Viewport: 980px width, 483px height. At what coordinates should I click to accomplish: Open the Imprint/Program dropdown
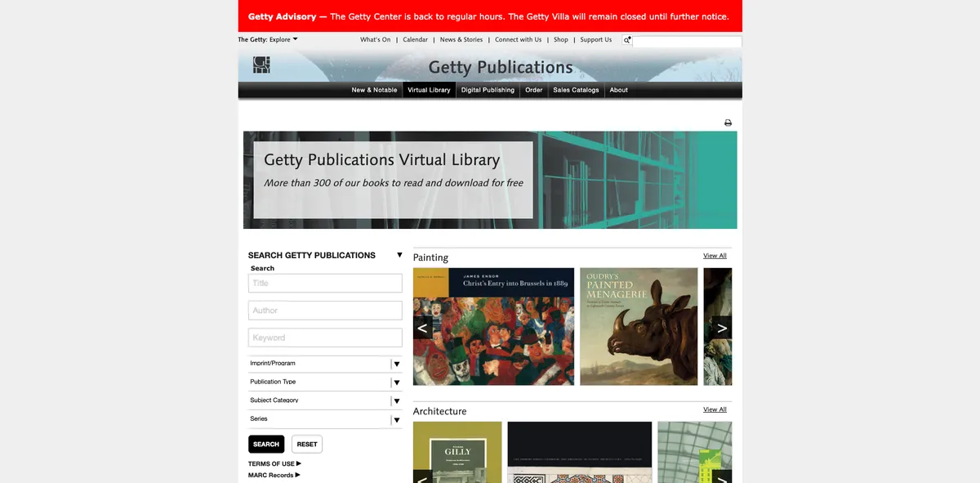[325, 364]
